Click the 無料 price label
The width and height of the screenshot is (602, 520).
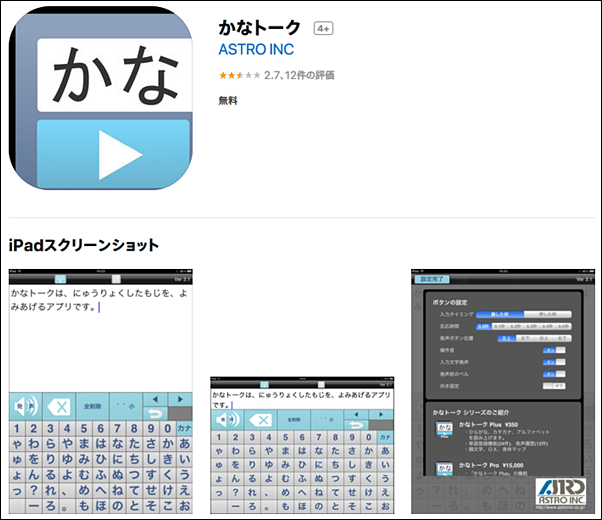(228, 101)
